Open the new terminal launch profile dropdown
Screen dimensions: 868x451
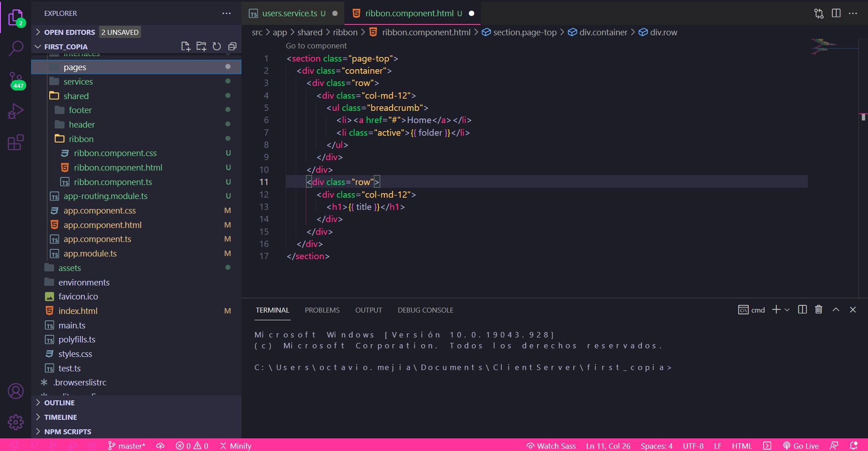pyautogui.click(x=787, y=310)
